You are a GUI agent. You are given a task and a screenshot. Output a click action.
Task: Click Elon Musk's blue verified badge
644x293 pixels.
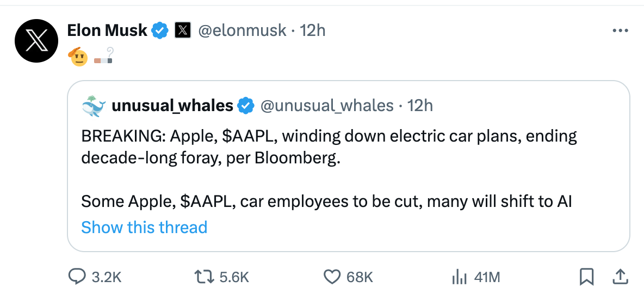click(159, 30)
